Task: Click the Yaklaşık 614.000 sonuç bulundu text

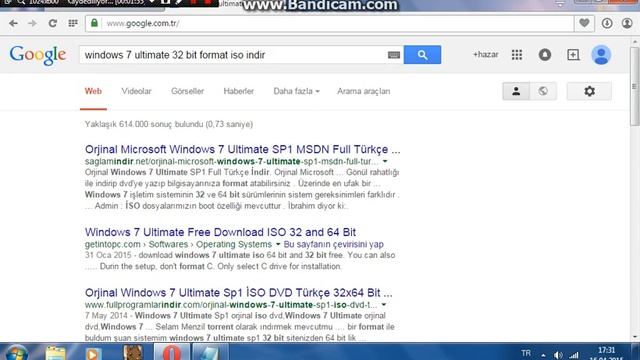Action: tap(169, 124)
